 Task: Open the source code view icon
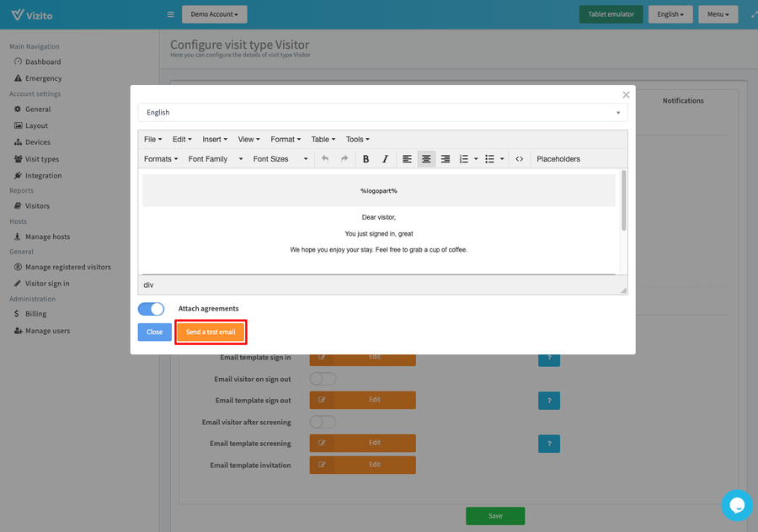click(519, 158)
